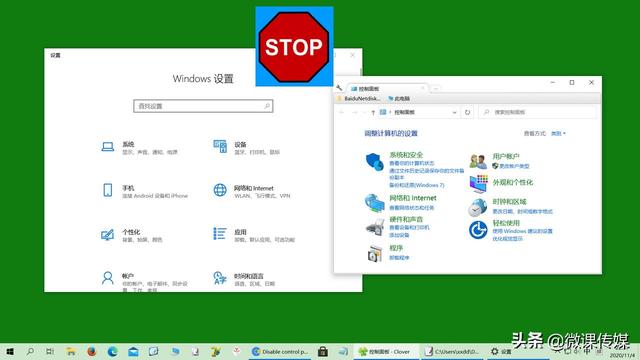The width and height of the screenshot is (640, 360).
Task: Click 添加设备 link under 硬件和声音
Action: 399,235
